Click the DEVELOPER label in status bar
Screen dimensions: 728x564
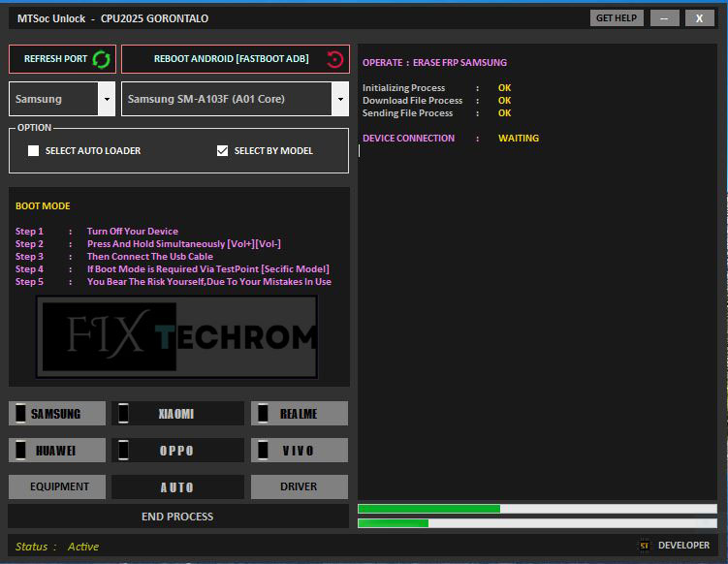click(x=683, y=546)
